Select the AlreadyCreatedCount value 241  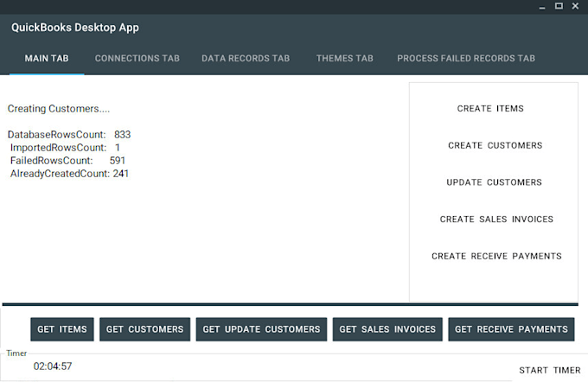coord(121,174)
